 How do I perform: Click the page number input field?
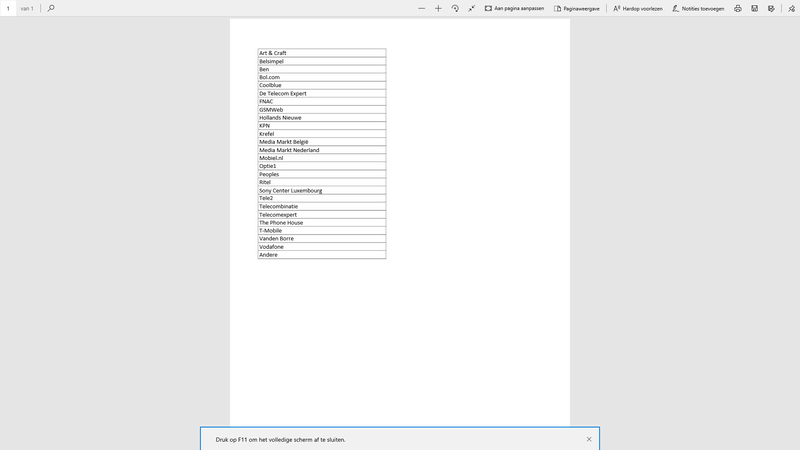(8, 8)
